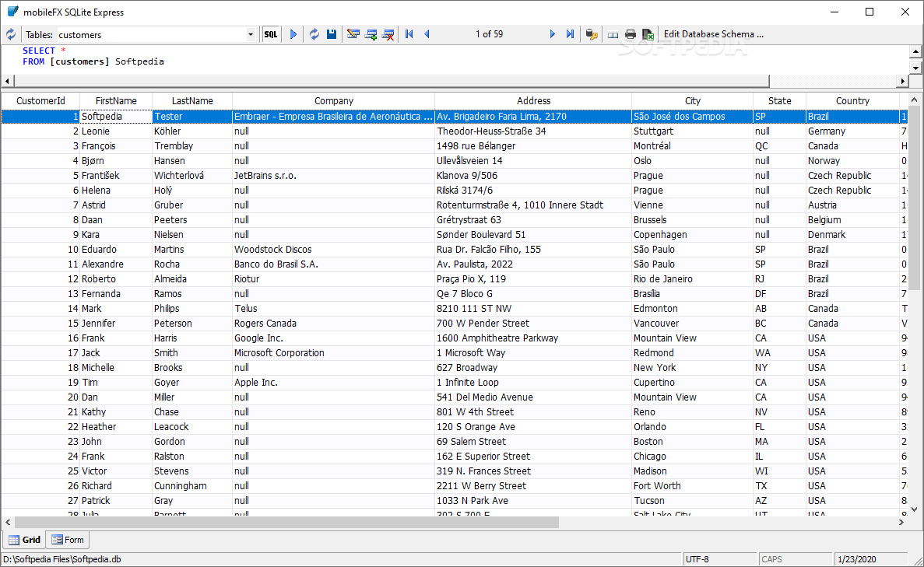Click the grid horizontal scrollbar thumb
Image resolution: width=924 pixels, height=567 pixels.
(286, 522)
